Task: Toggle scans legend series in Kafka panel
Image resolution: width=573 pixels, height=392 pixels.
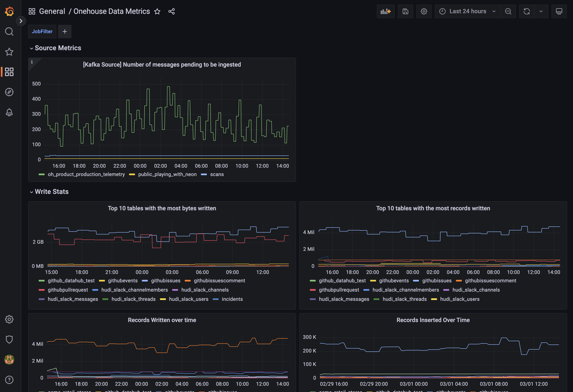Action: (x=217, y=174)
